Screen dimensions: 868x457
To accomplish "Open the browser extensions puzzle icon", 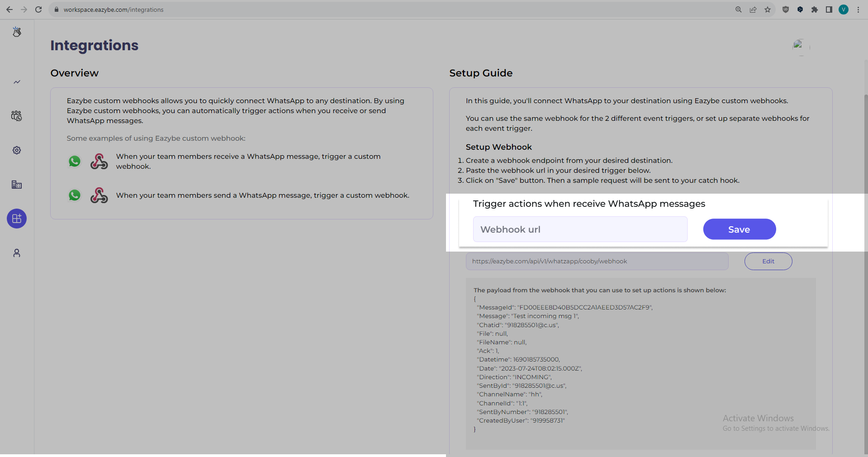I will (815, 10).
